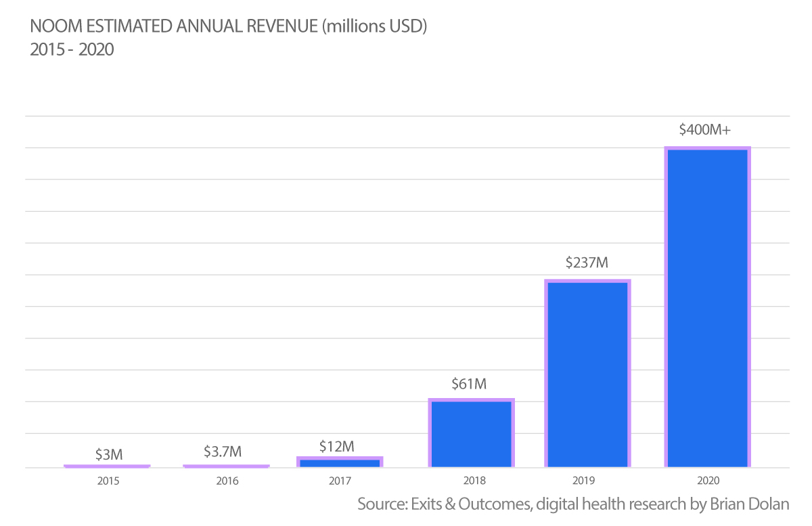Click the 2016 bar at baseline
812x526 pixels.
[226, 466]
